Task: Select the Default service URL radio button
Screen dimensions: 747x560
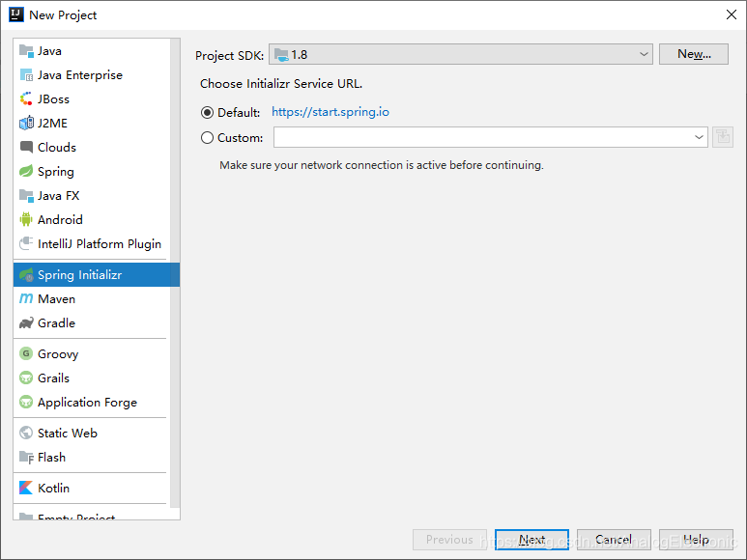Action: point(207,113)
